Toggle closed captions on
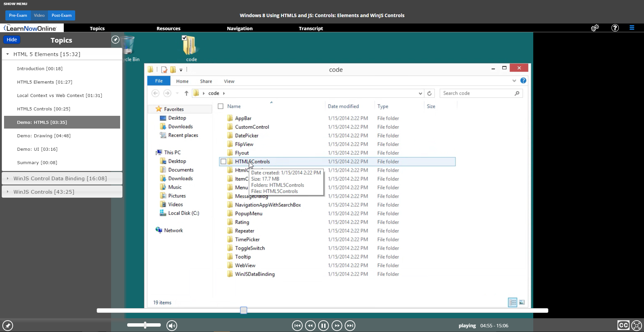The image size is (644, 332). [623, 325]
